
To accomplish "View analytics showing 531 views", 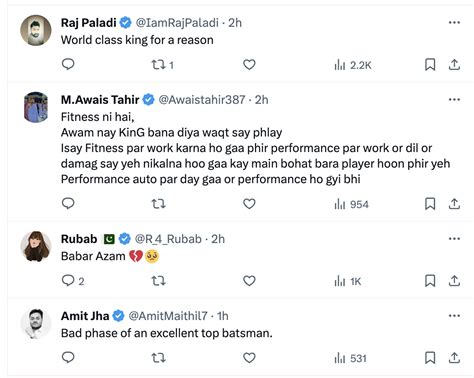I will coord(350,358).
